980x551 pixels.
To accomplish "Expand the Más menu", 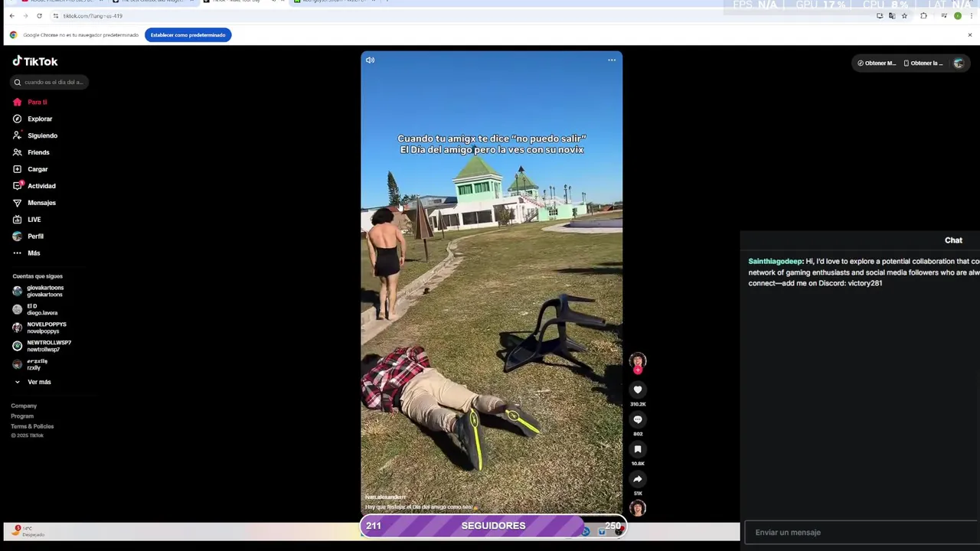I will point(26,253).
